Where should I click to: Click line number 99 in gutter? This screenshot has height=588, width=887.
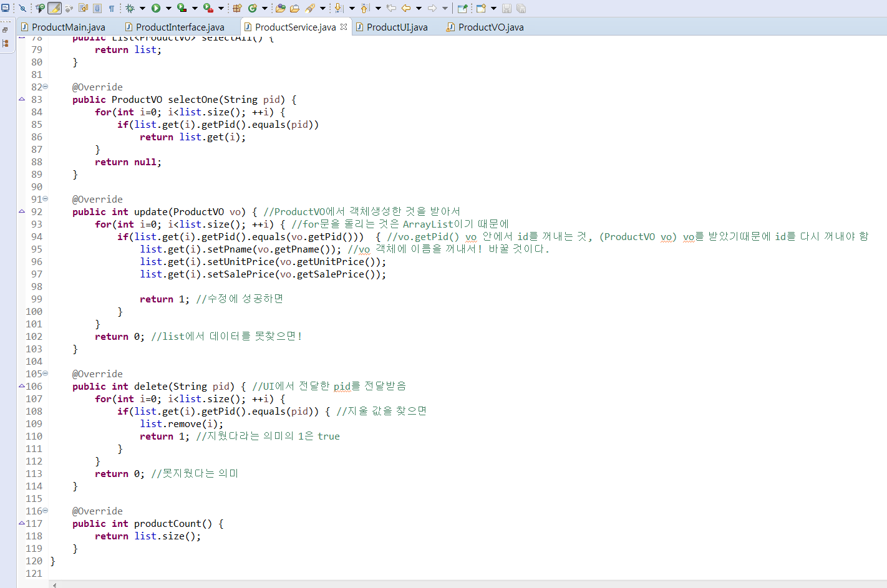coord(37,299)
